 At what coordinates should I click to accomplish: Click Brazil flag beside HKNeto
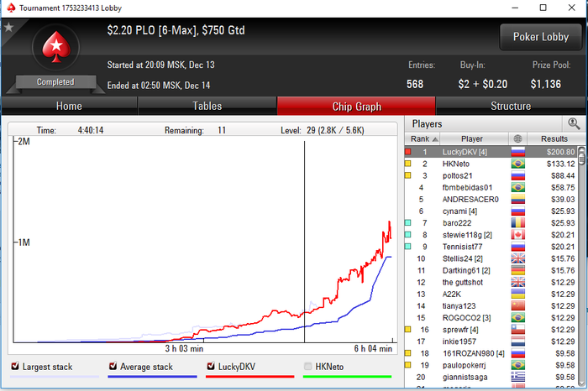518,164
